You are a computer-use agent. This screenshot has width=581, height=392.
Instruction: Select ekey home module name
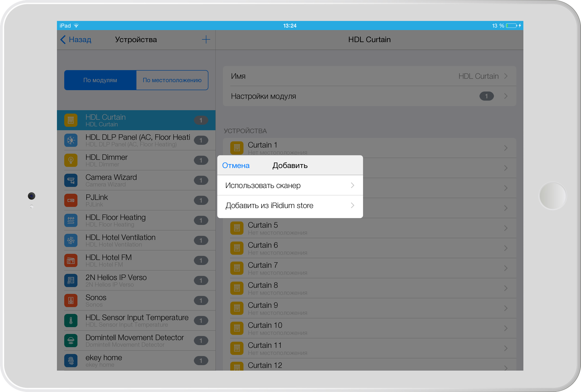(104, 358)
